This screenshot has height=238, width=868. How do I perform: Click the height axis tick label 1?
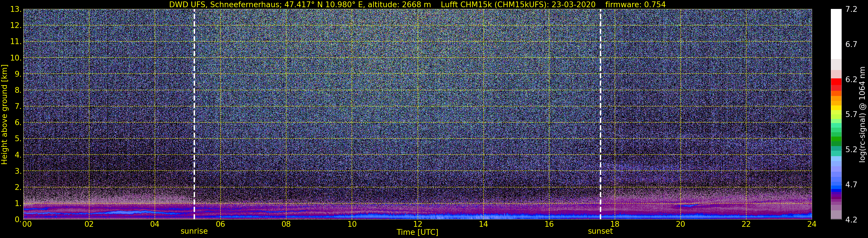[18, 203]
